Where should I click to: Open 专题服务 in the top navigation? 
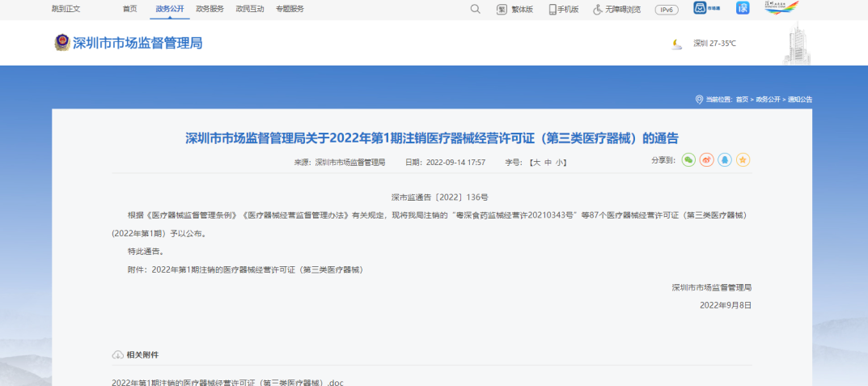tap(290, 9)
